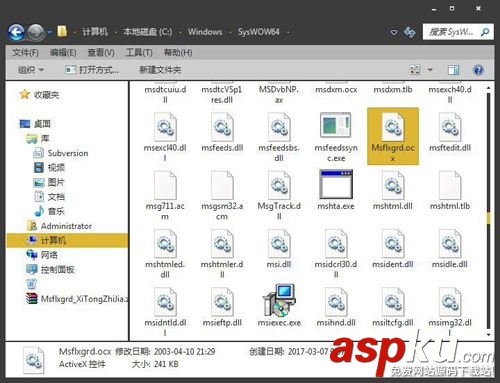Select 库 in navigation pane
The image size is (500, 383).
[x=37, y=138]
